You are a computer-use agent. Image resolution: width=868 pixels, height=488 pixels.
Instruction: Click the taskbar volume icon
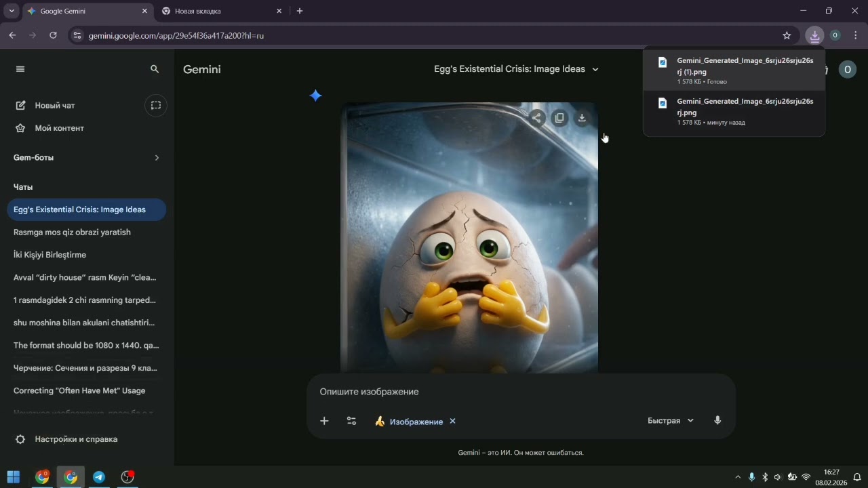(778, 477)
